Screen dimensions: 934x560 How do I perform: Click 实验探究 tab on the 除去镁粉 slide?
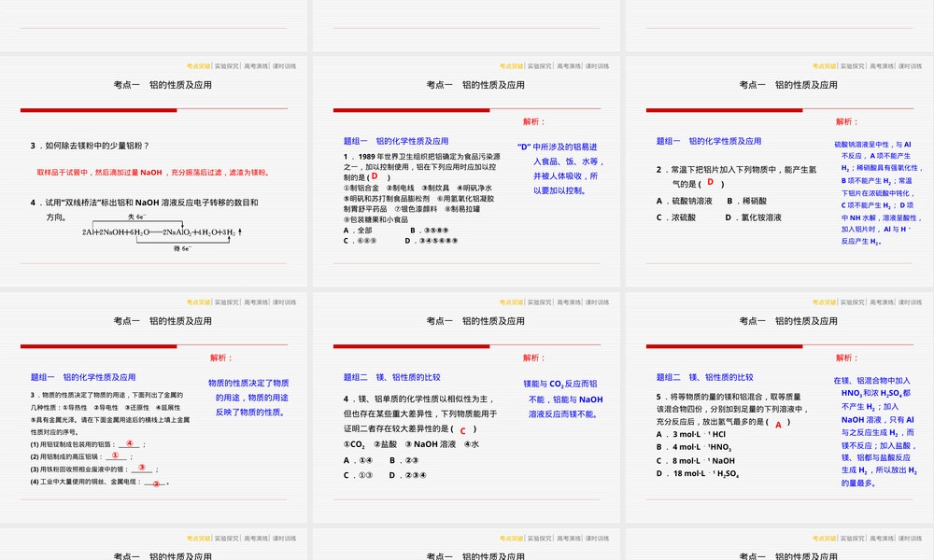[227, 66]
